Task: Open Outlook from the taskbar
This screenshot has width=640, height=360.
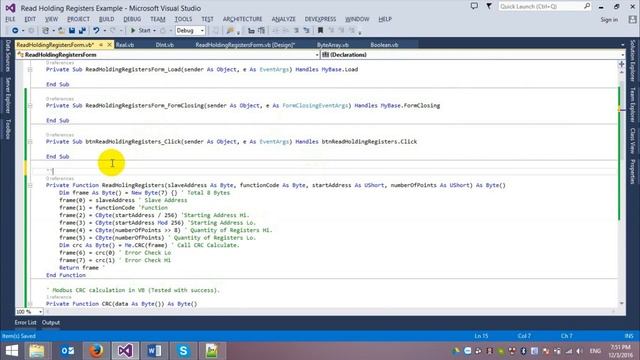Action: [x=67, y=351]
